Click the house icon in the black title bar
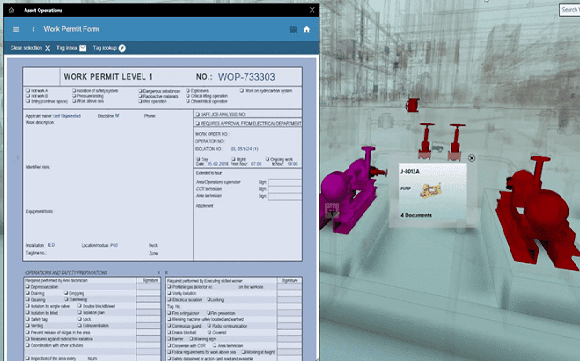 (11, 10)
